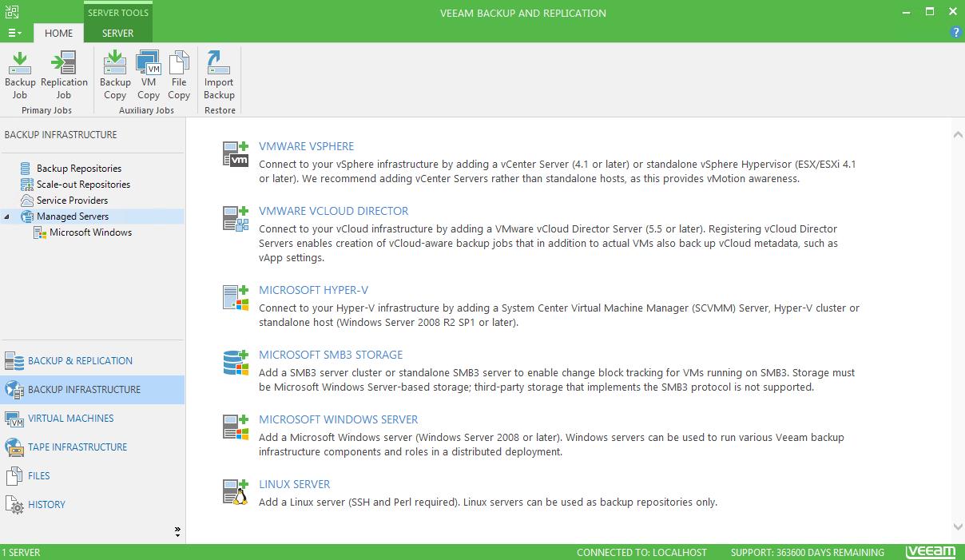
Task: Select Service Providers in the tree
Action: tap(72, 201)
